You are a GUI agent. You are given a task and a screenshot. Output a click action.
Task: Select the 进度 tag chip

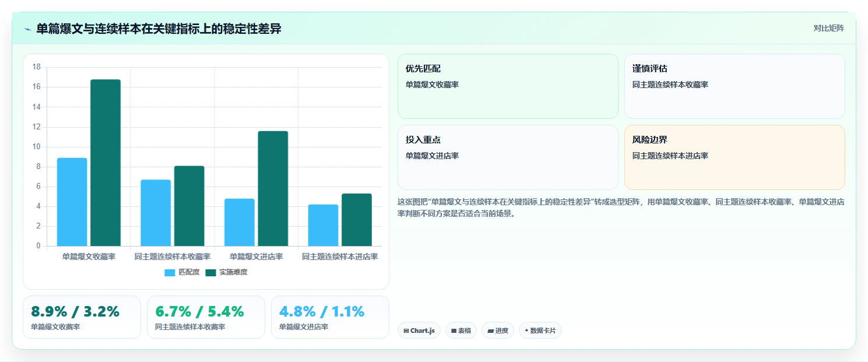click(498, 331)
